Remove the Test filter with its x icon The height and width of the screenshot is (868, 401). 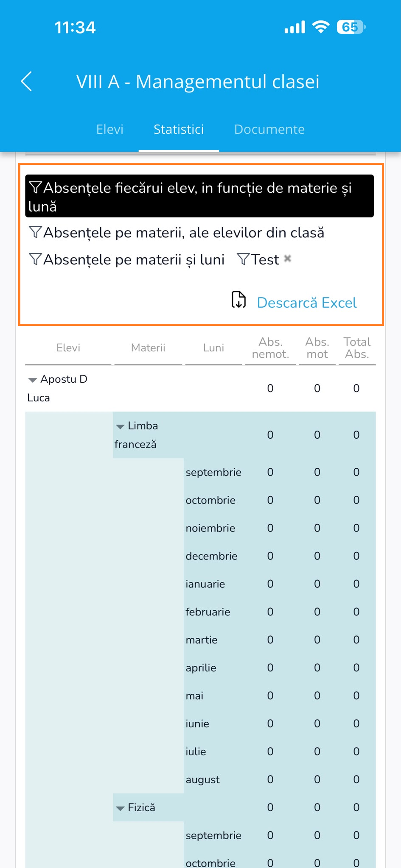click(288, 259)
